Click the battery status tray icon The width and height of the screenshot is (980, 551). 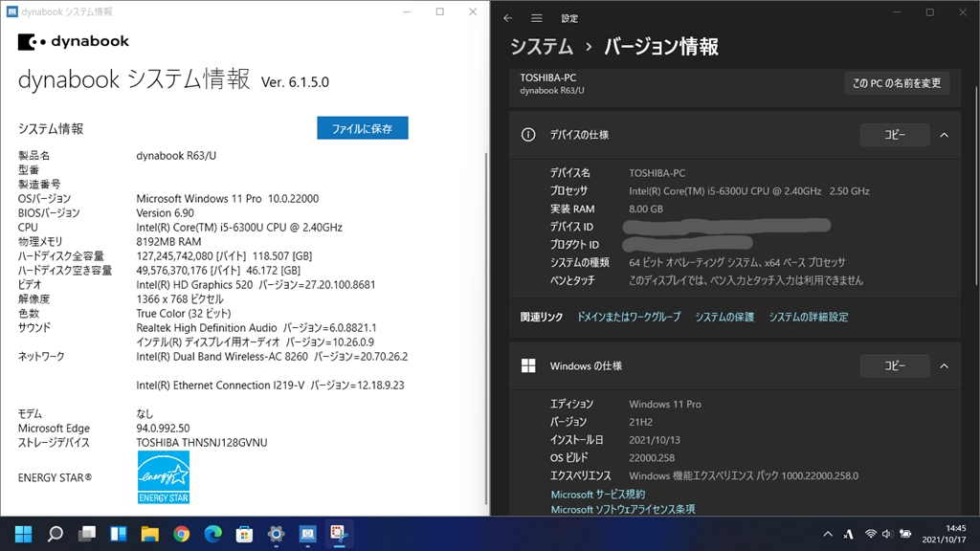905,534
